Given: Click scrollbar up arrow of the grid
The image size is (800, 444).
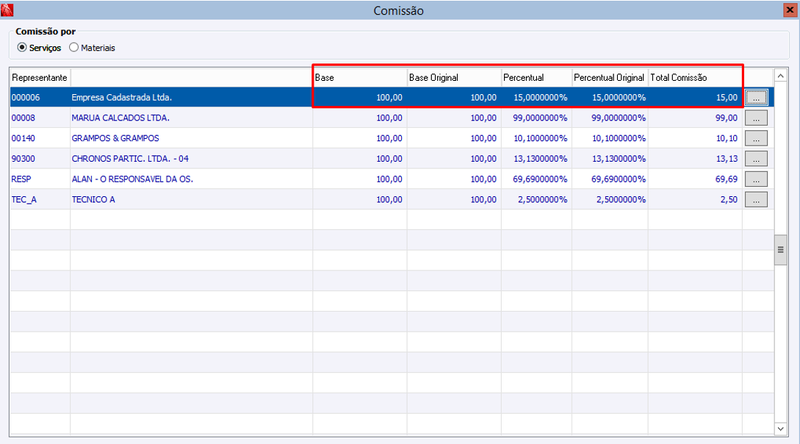Looking at the screenshot, I should [780, 76].
